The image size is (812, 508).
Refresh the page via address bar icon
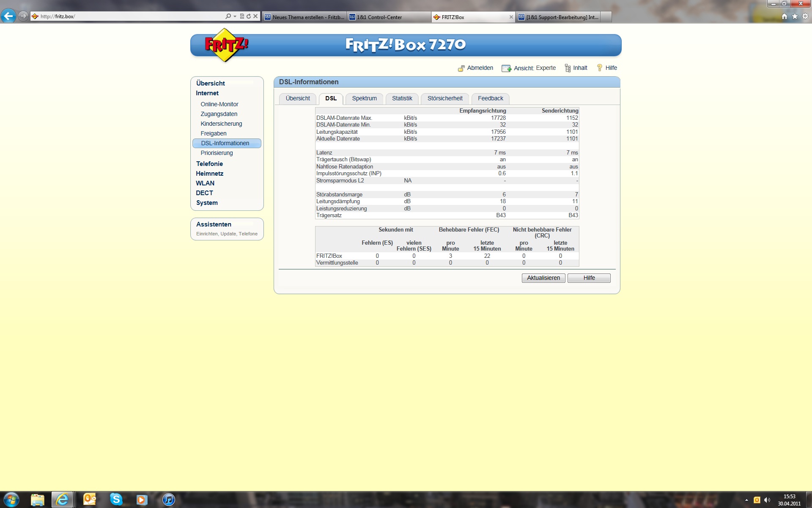point(249,17)
